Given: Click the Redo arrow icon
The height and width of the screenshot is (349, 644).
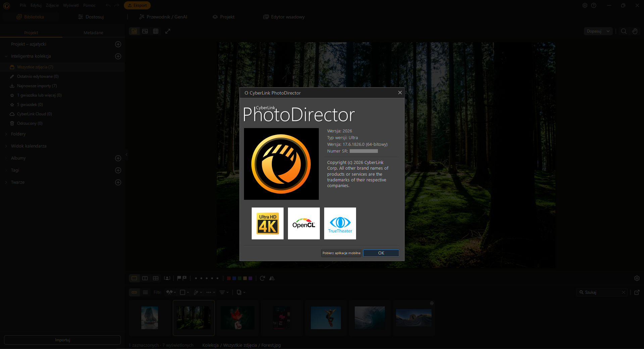Looking at the screenshot, I should tap(117, 5).
